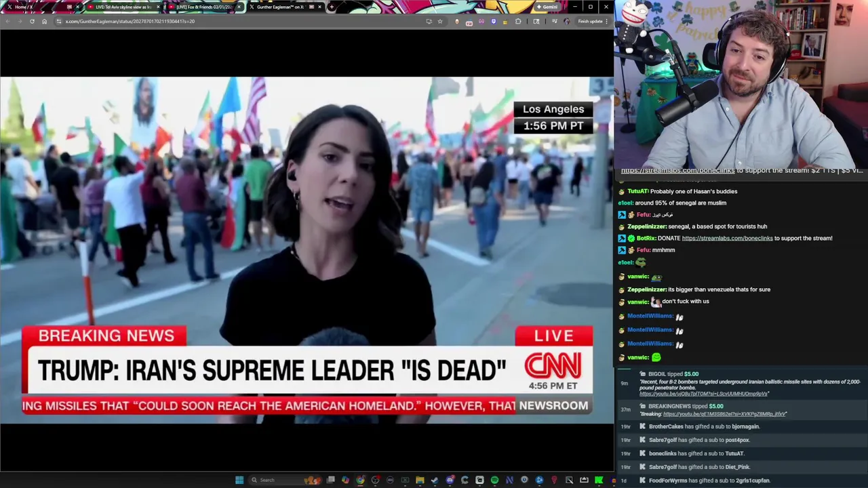Image resolution: width=868 pixels, height=488 pixels.
Task: Open streamlabs.com/boneclinks link in BotRix message
Action: (x=727, y=238)
